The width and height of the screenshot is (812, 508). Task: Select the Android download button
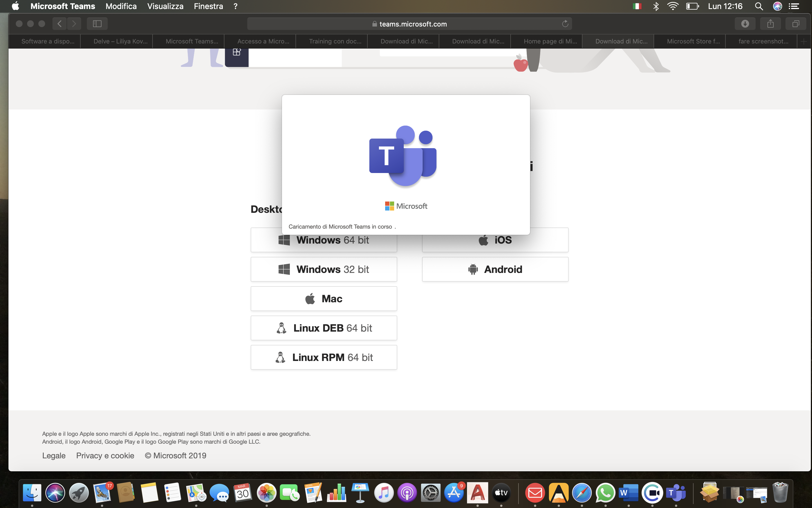pyautogui.click(x=495, y=269)
